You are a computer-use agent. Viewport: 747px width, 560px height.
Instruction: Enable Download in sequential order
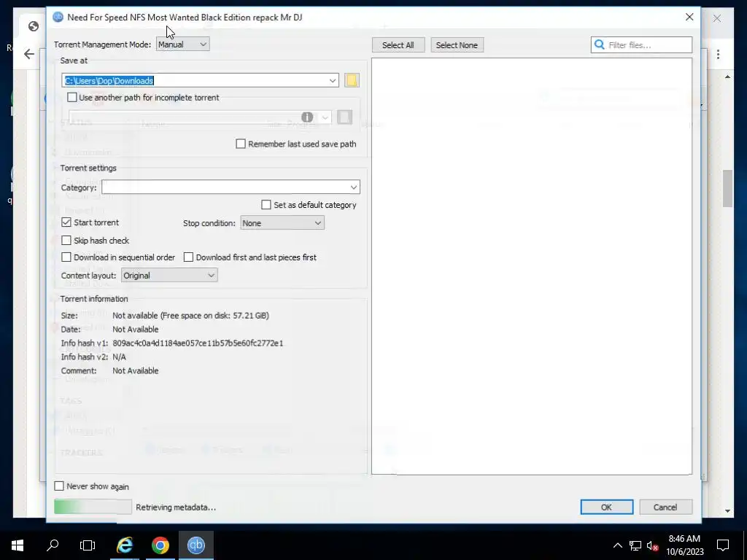point(66,257)
